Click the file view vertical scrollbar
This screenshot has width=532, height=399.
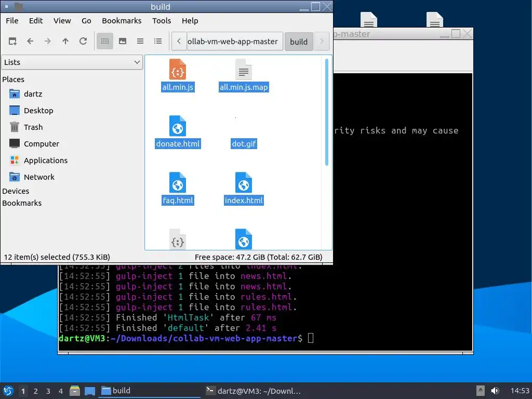point(327,112)
